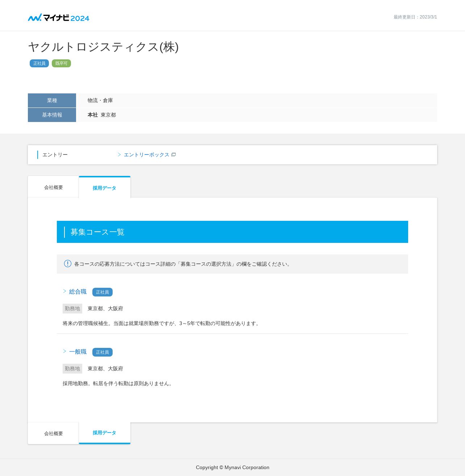The height and width of the screenshot is (476, 465).
Task: Click the エントリー section label
Action: coord(55,155)
